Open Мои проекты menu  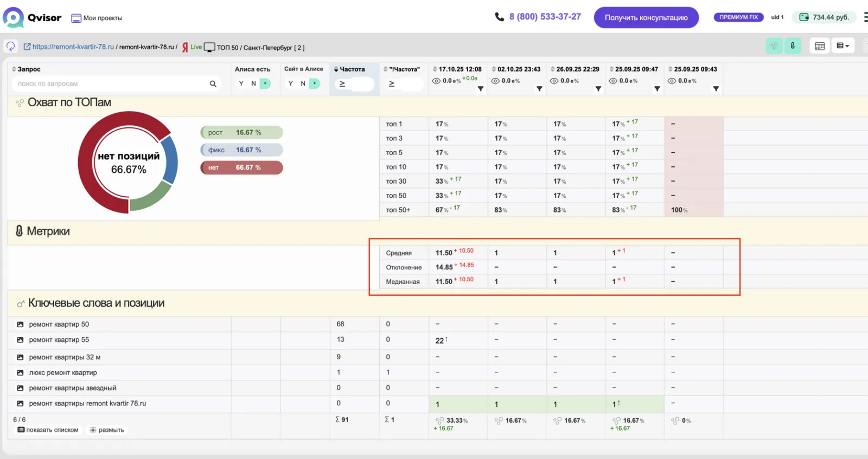click(97, 18)
